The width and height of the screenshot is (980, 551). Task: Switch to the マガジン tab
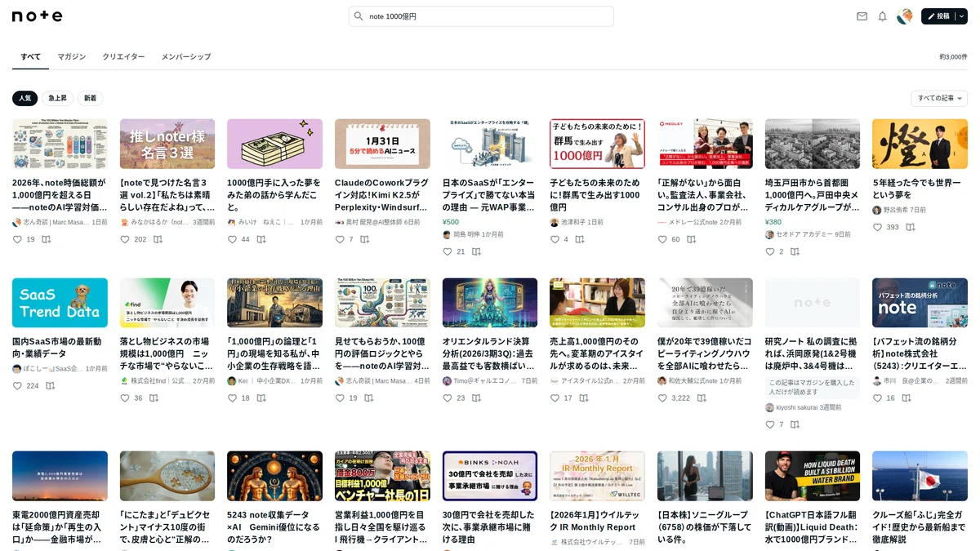[72, 56]
